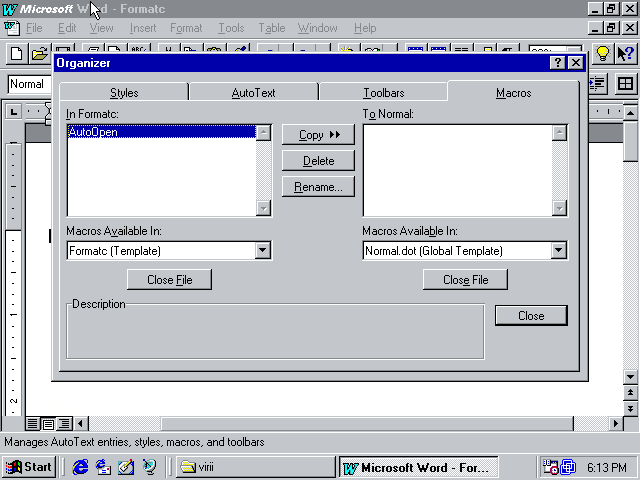The width and height of the screenshot is (640, 480).
Task: Click the Borders toolbar icon
Action: tap(626, 84)
